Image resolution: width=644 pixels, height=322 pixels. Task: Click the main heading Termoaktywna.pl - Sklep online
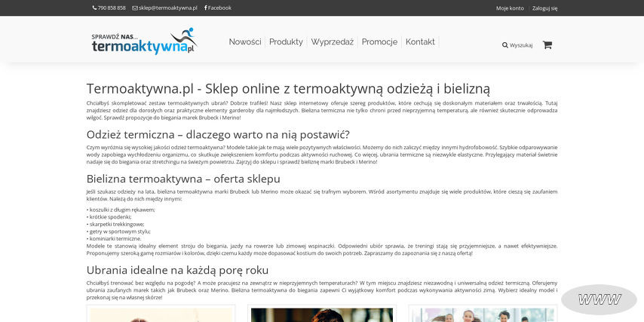click(288, 89)
